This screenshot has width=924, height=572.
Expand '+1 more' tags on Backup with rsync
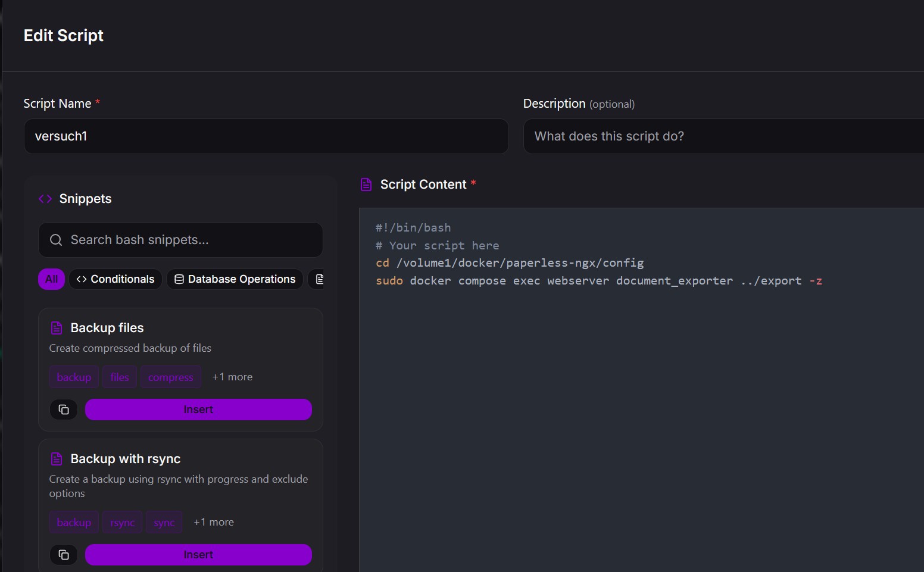pyautogui.click(x=214, y=522)
